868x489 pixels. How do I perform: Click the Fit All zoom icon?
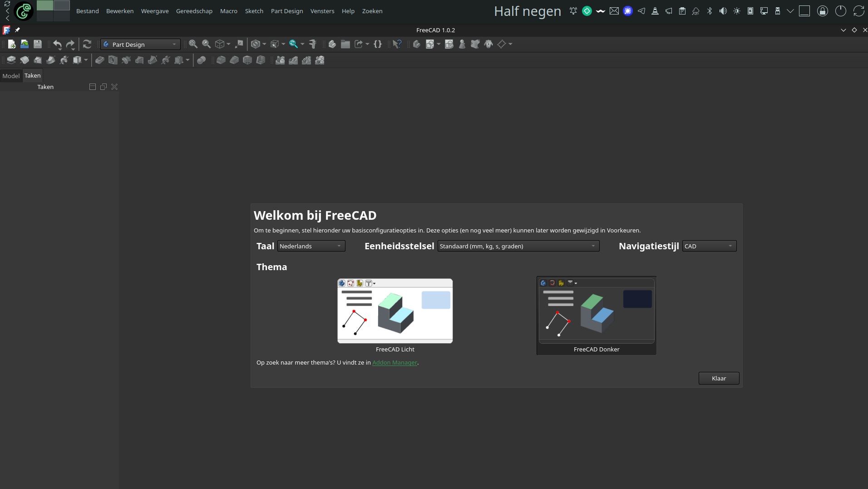[x=193, y=44]
